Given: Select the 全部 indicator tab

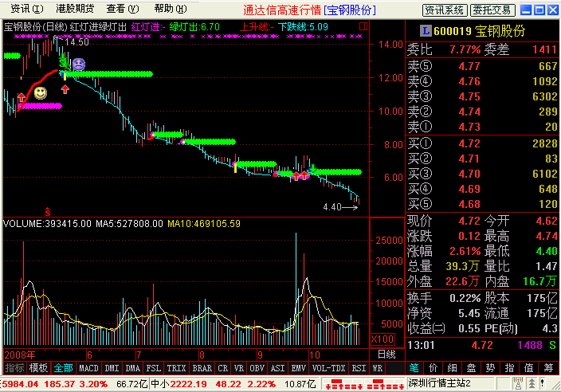Looking at the screenshot, I should [x=63, y=368].
